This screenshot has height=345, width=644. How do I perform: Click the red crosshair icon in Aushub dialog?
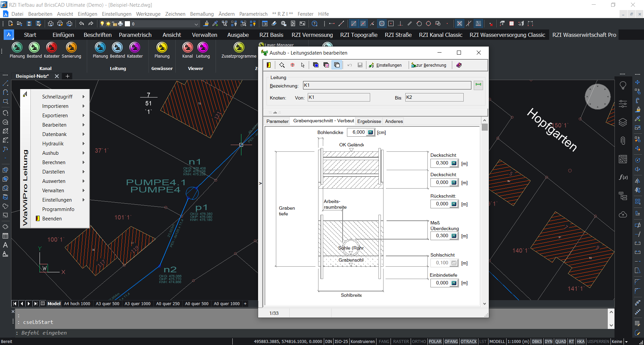292,65
